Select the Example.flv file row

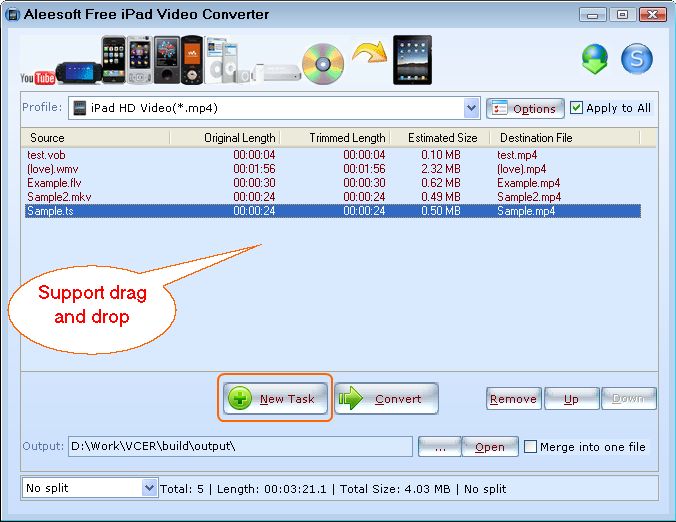[333, 183]
